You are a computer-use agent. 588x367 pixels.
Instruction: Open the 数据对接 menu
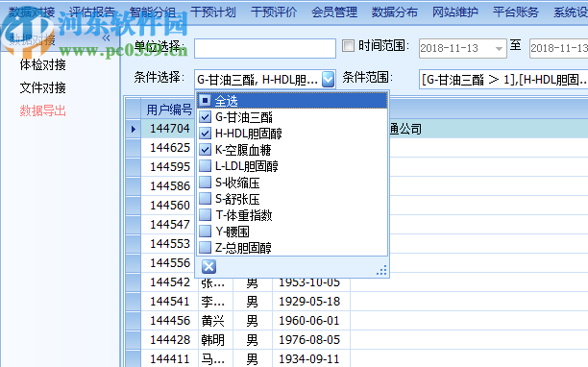pos(32,12)
